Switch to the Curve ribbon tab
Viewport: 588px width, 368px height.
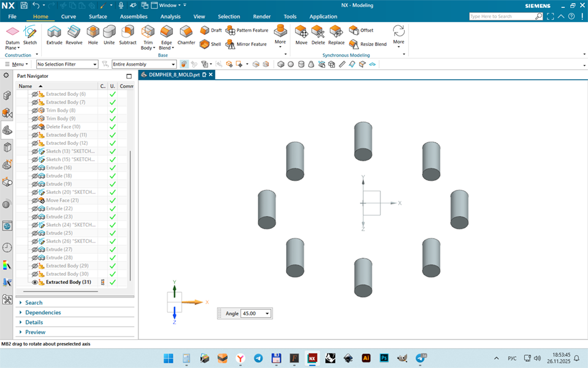[x=68, y=17]
